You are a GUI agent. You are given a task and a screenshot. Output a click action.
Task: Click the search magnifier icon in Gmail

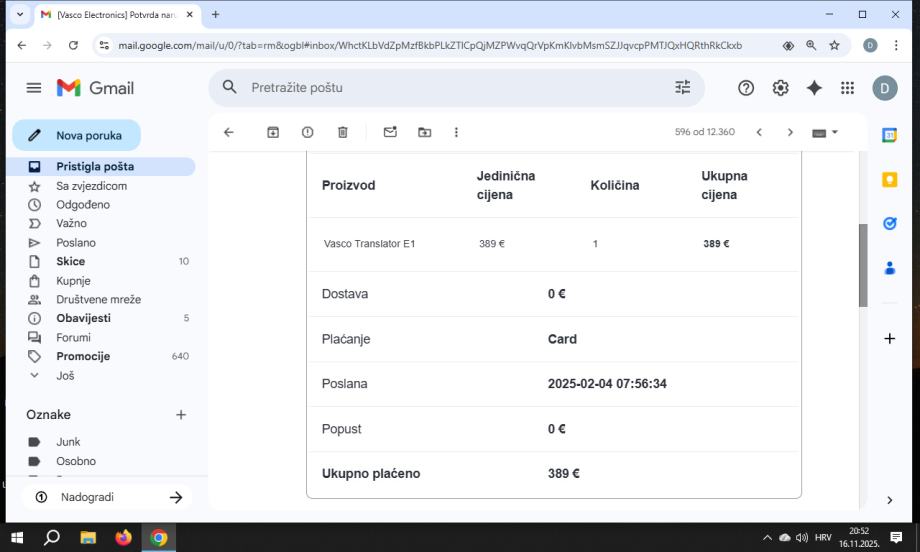[x=229, y=87]
